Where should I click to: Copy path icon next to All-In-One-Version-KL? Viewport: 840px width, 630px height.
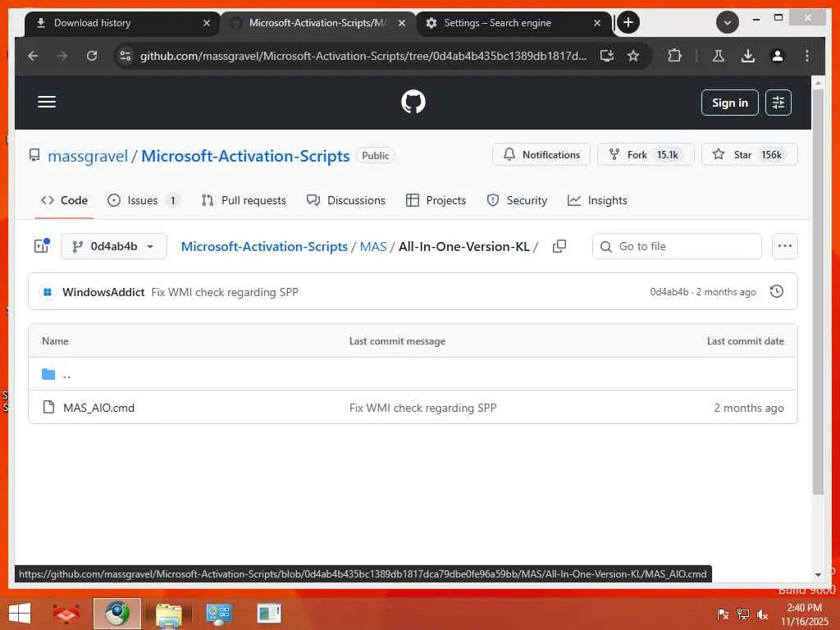point(559,246)
